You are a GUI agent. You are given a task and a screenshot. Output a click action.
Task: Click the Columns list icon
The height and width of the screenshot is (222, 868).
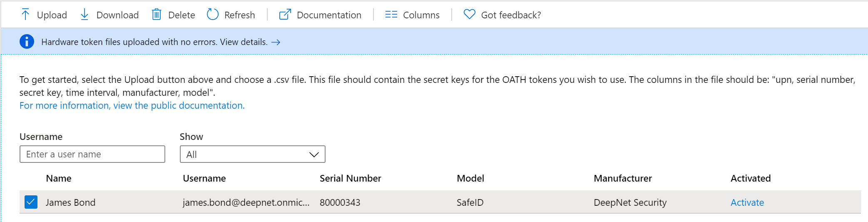391,15
